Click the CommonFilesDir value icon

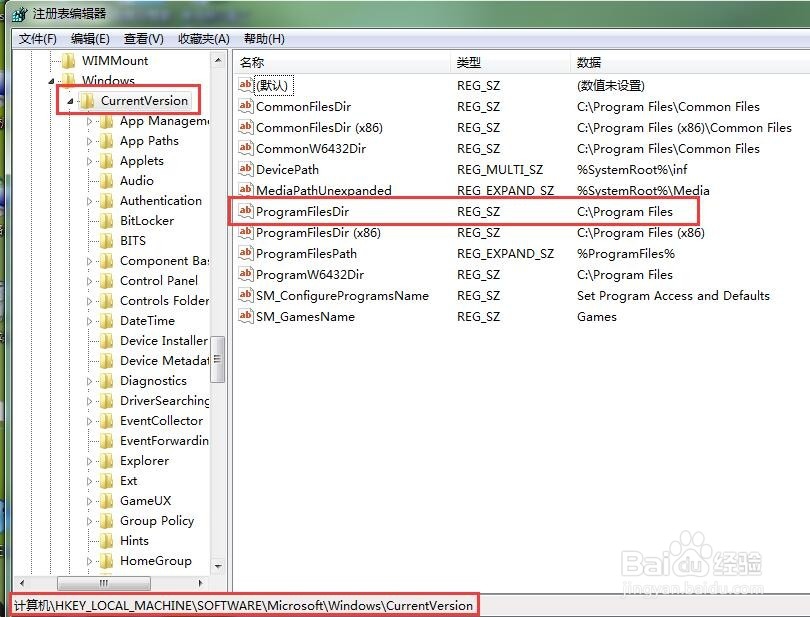point(245,105)
